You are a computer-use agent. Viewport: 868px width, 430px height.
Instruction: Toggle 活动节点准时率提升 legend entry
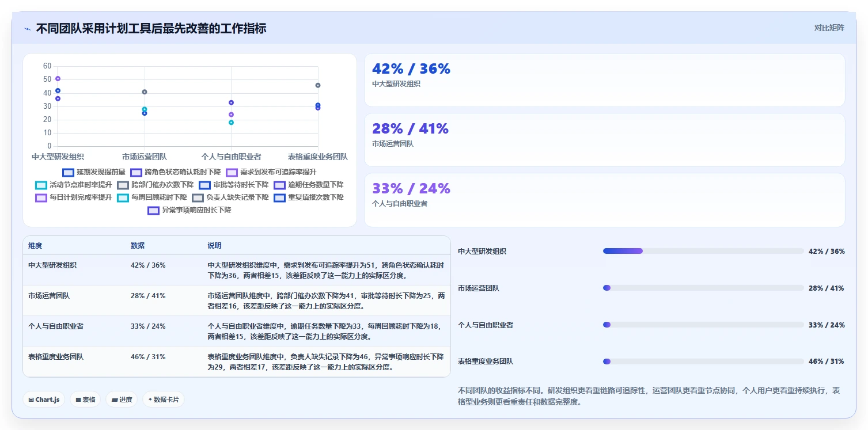[x=74, y=185]
